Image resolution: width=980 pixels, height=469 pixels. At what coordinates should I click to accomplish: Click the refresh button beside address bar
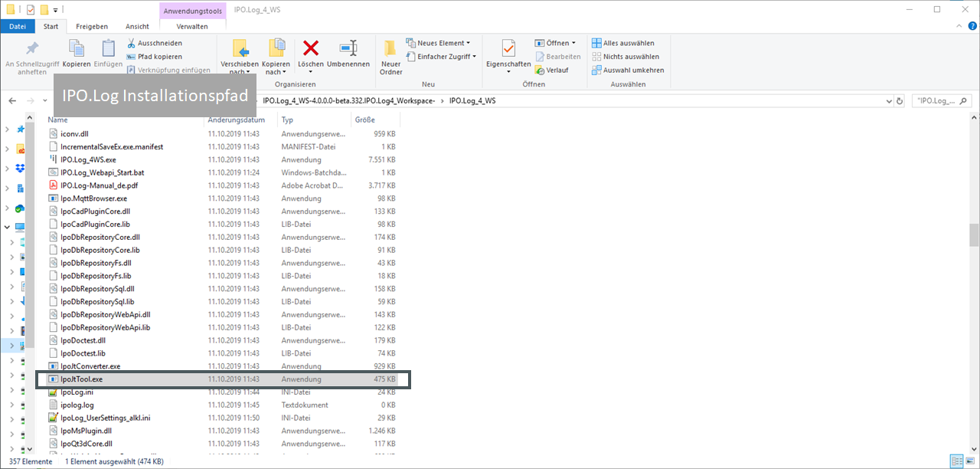click(x=900, y=101)
